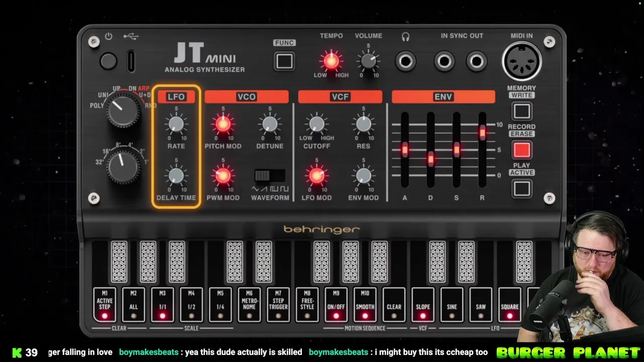Click the ENV MOD knob
Viewport: 644px width, 362px height.
click(x=363, y=175)
